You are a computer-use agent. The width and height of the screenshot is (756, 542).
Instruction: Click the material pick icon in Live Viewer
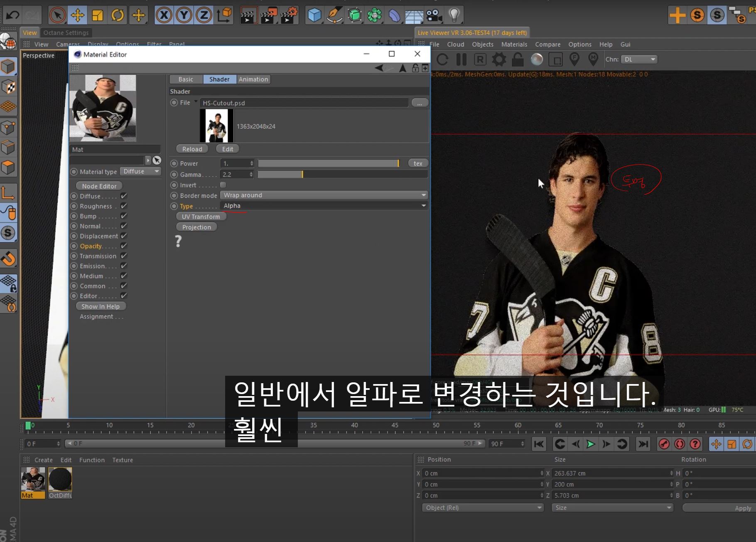click(593, 59)
